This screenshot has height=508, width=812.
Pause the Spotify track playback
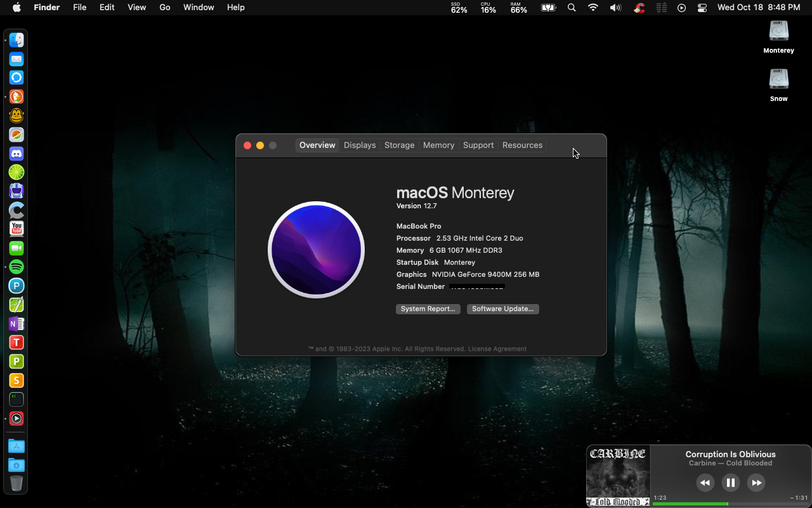click(x=730, y=483)
